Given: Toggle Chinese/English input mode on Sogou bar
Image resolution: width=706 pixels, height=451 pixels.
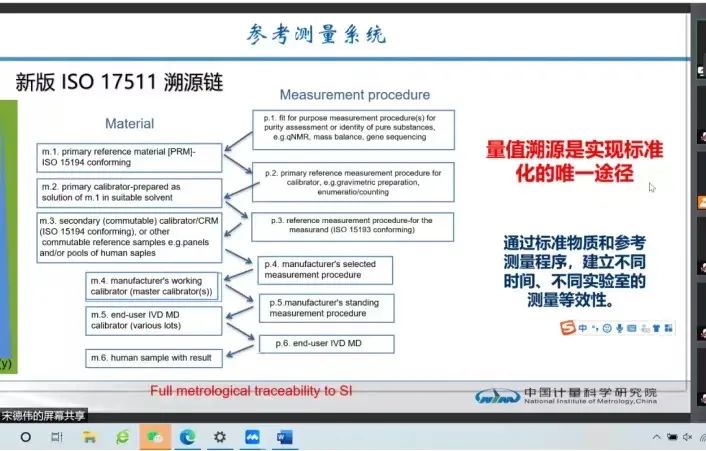Looking at the screenshot, I should (x=582, y=327).
